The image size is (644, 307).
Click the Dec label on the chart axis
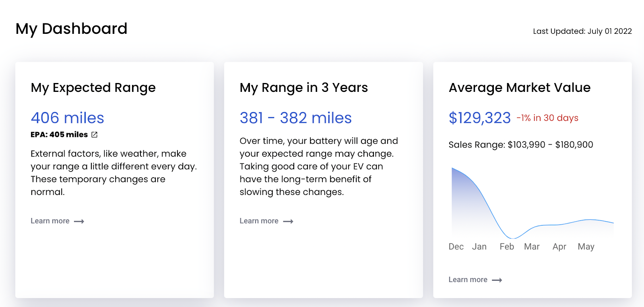[456, 247]
